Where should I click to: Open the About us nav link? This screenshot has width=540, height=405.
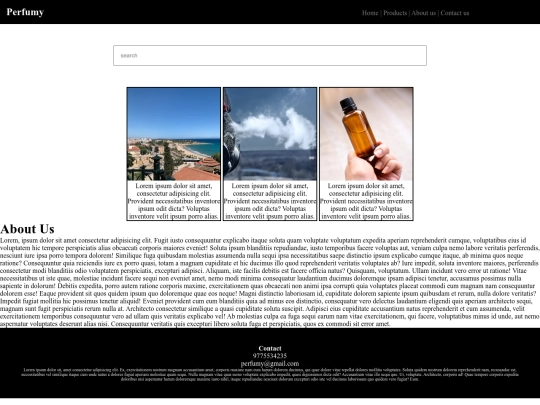[x=424, y=13]
